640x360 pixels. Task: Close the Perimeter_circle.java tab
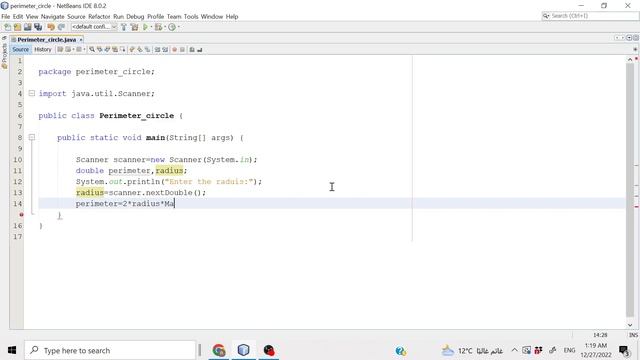pos(81,40)
